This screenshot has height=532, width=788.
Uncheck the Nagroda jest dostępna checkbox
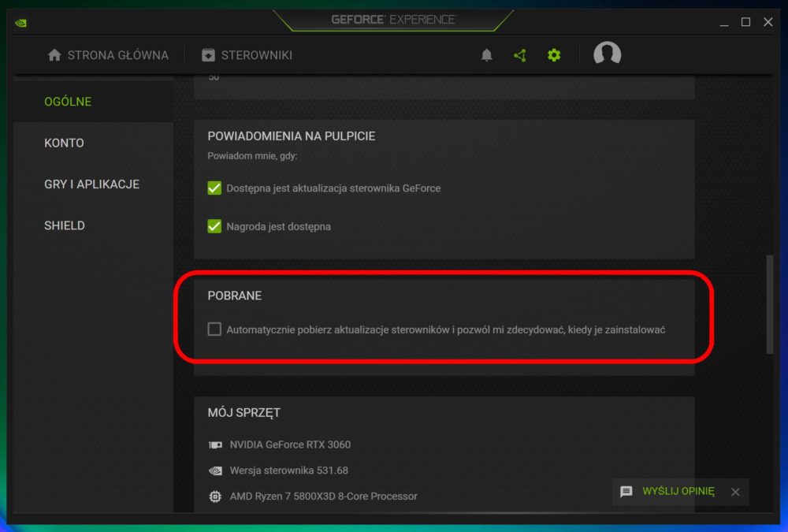(214, 226)
